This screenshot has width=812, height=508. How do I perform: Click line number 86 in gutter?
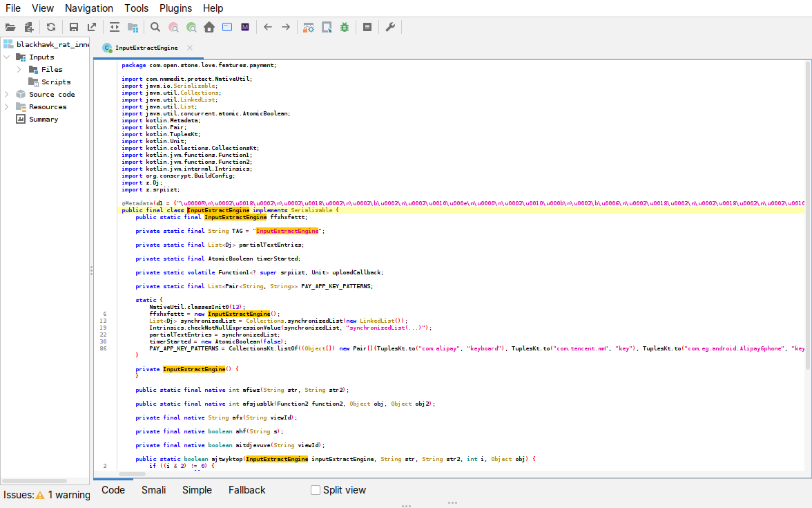point(103,348)
